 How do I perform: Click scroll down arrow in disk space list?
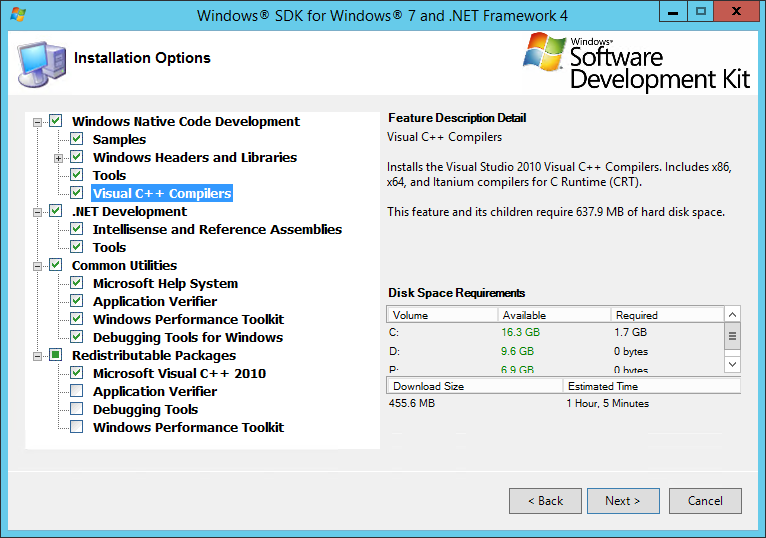(732, 364)
